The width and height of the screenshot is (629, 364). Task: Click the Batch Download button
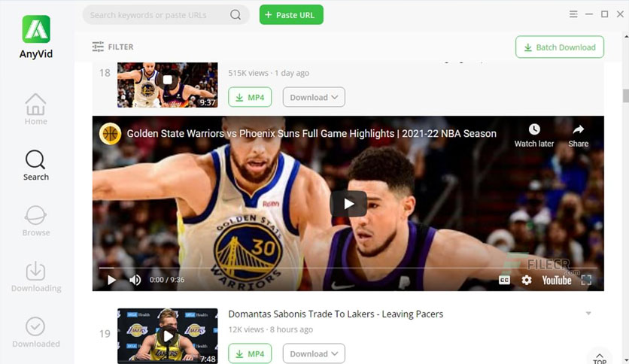[560, 47]
